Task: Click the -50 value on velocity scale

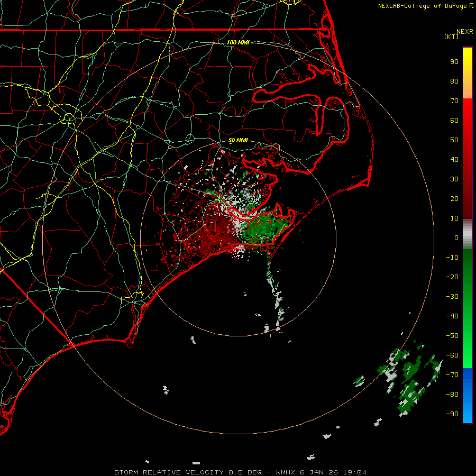Action: [x=452, y=336]
